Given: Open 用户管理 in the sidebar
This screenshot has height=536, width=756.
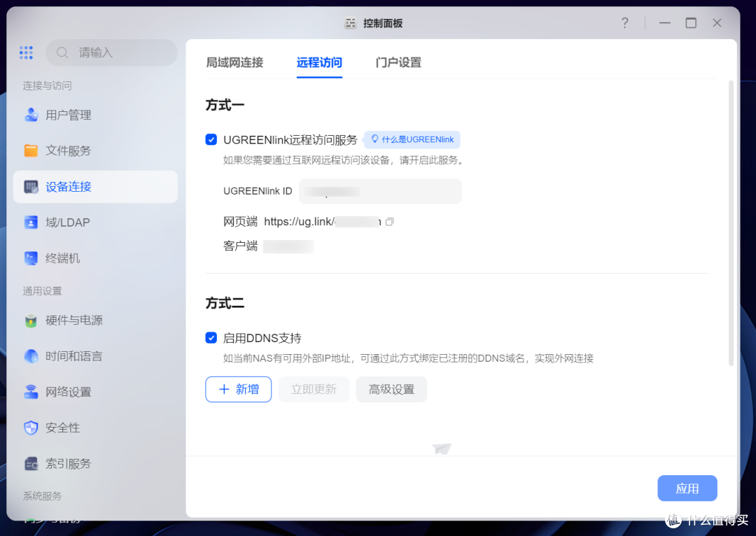Looking at the screenshot, I should (95, 115).
